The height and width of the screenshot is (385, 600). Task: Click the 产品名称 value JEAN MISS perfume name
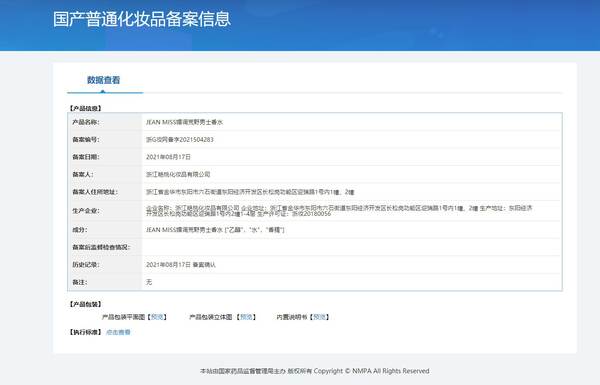click(x=184, y=122)
